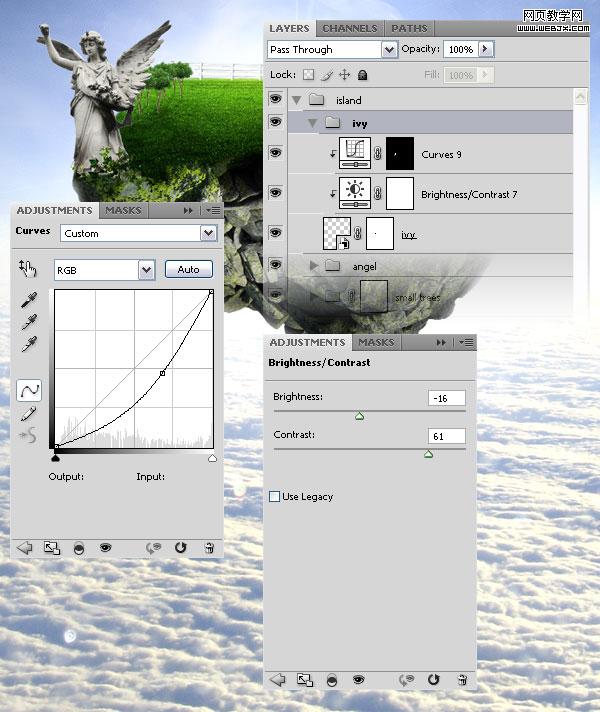Open Masks tab in Curves panel
This screenshot has height=712, width=600.
click(123, 211)
